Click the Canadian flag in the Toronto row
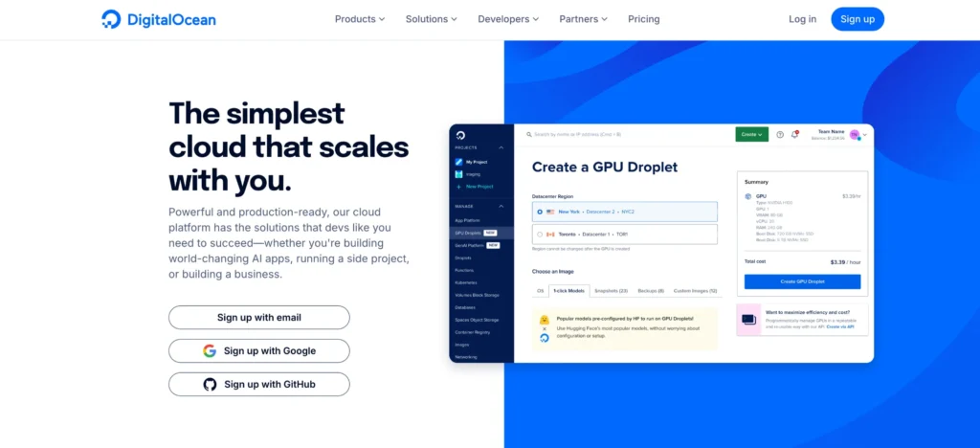The width and height of the screenshot is (980, 448). coord(550,235)
